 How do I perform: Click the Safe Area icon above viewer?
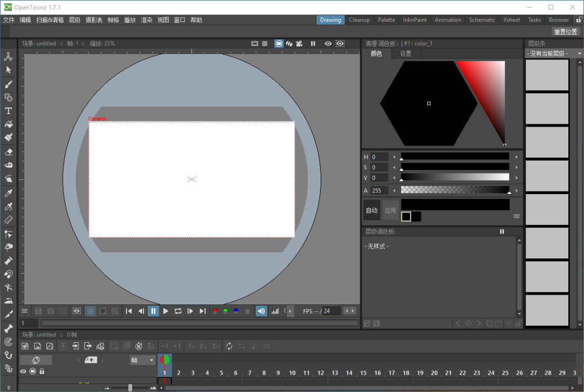coord(255,44)
